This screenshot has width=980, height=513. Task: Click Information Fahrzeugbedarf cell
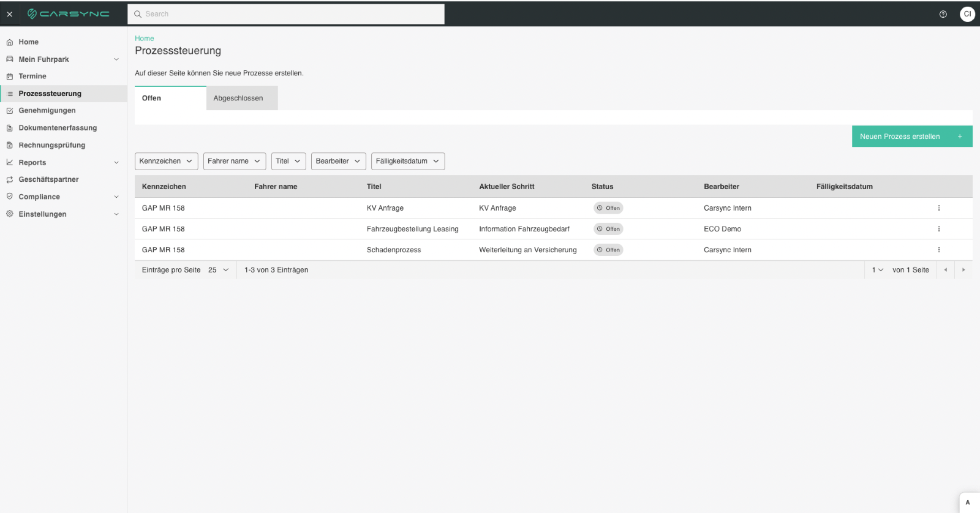click(x=524, y=229)
